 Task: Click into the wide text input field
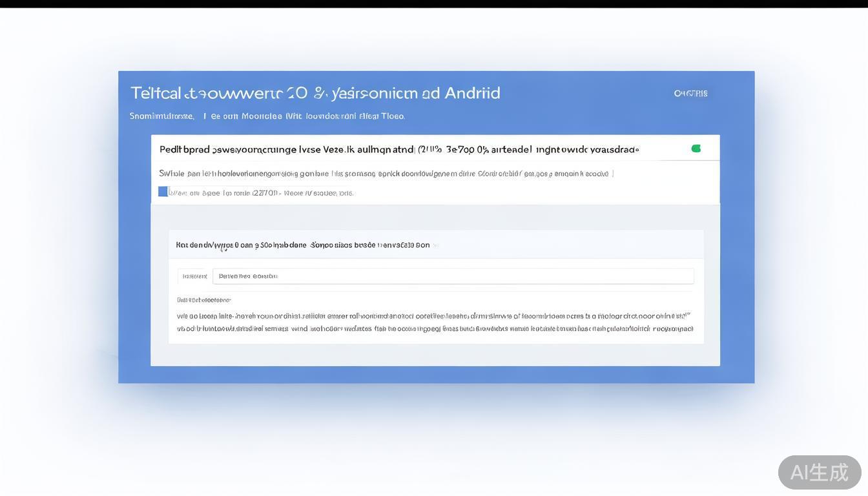point(452,276)
